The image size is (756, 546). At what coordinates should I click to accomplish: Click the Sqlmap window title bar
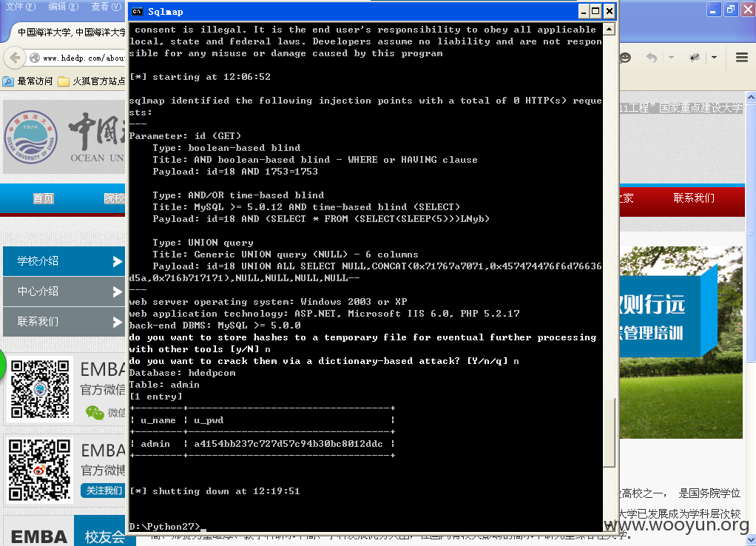pos(357,12)
